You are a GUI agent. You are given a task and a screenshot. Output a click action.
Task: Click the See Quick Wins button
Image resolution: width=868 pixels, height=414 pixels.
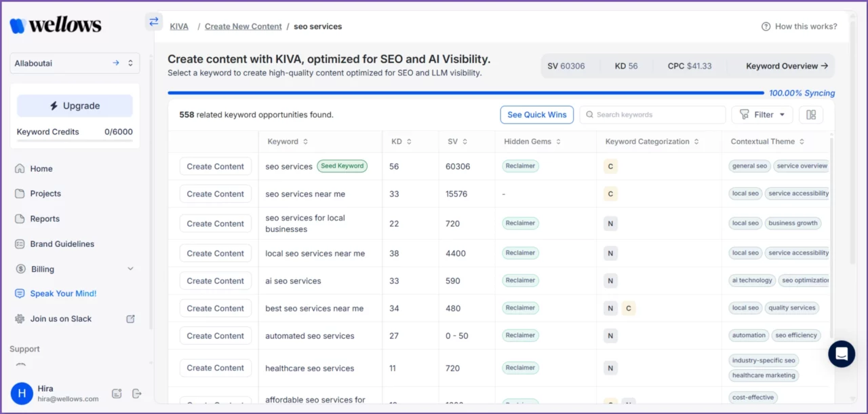[536, 114]
